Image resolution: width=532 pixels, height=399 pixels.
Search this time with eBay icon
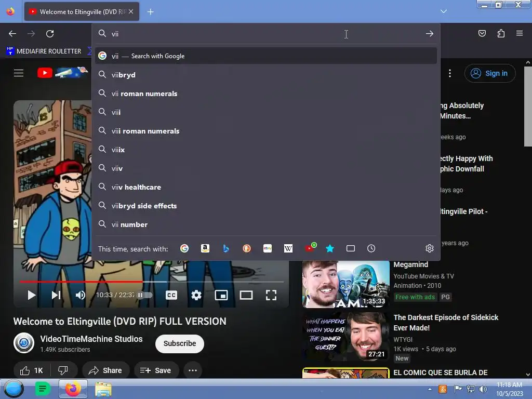(x=268, y=248)
